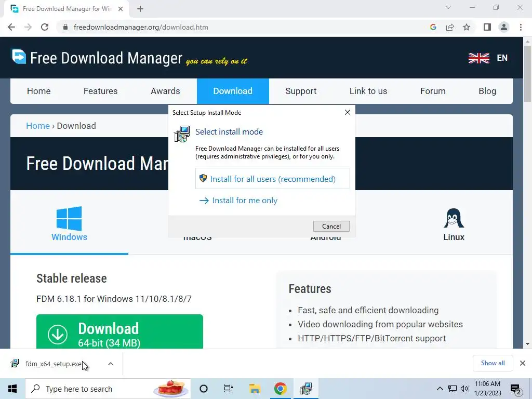The width and height of the screenshot is (532, 399).
Task: Click the fdm_x64_setup.exe download item
Action: click(x=53, y=364)
